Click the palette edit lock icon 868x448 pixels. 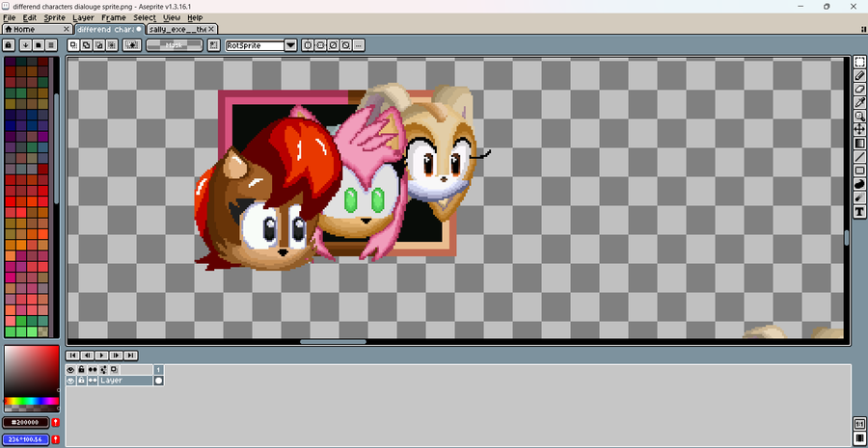(9, 45)
